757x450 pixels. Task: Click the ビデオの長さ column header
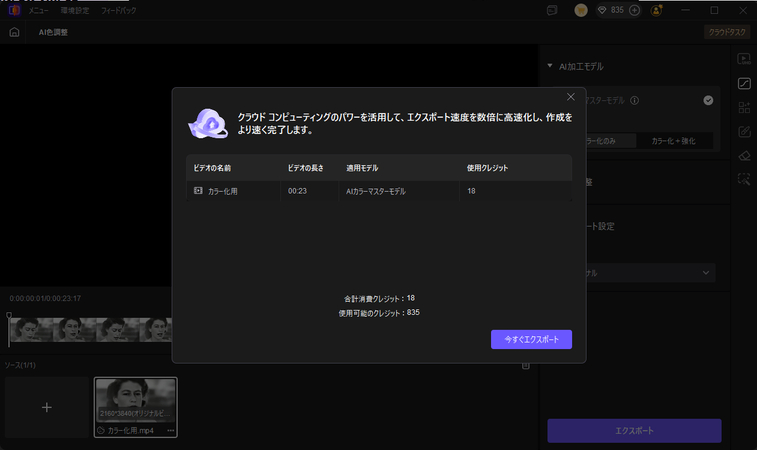306,168
